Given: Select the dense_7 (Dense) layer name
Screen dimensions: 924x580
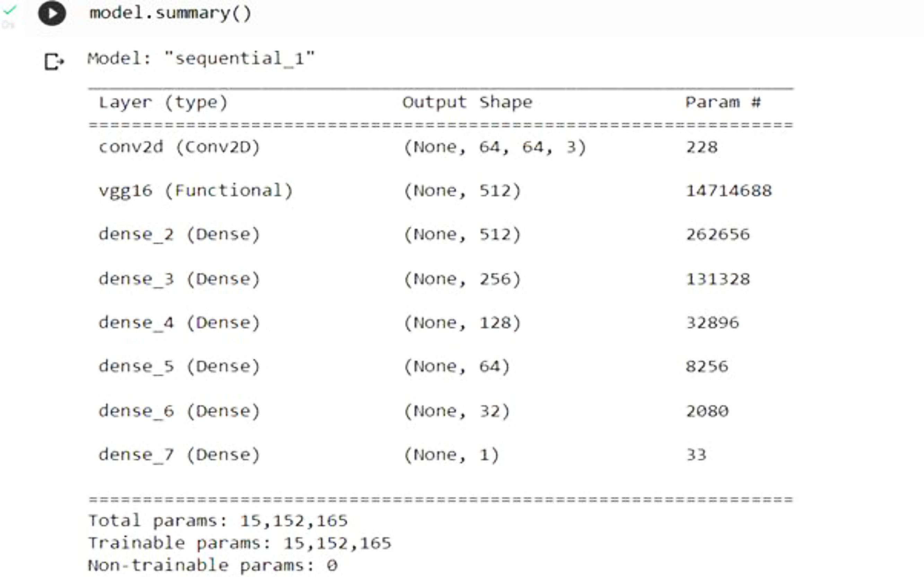Looking at the screenshot, I should [x=180, y=455].
